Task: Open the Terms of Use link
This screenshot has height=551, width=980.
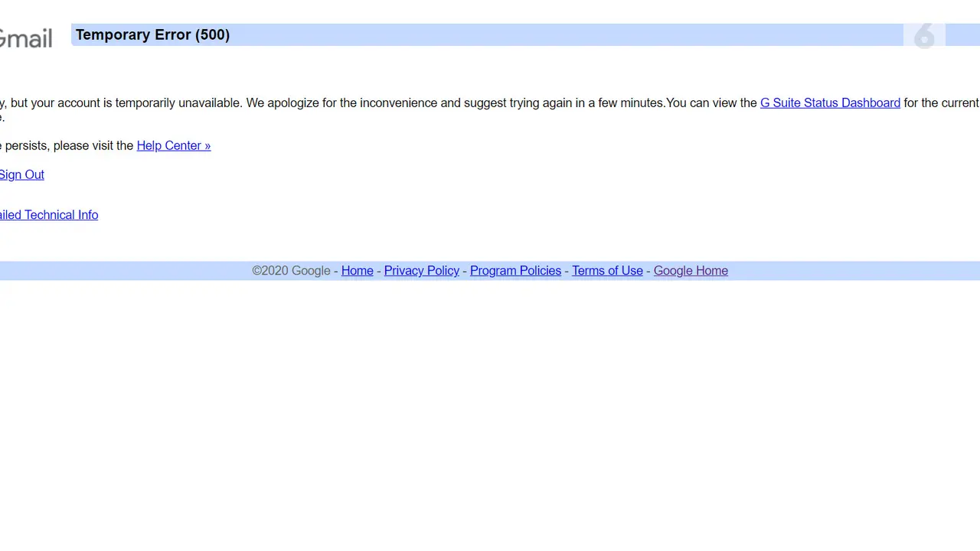Action: click(607, 271)
